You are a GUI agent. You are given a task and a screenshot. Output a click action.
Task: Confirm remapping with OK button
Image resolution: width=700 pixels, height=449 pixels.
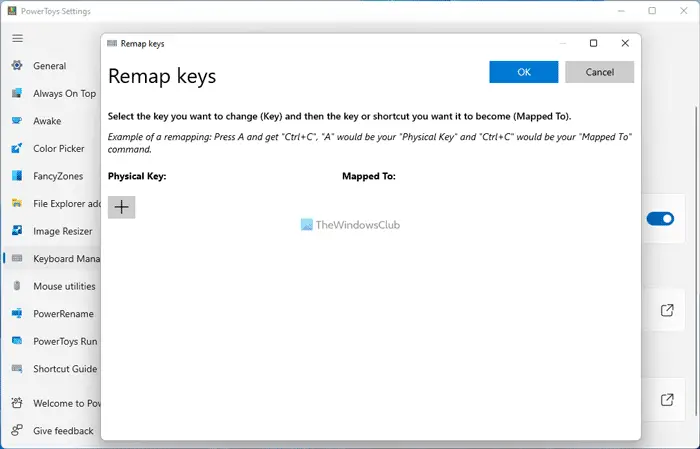click(524, 72)
